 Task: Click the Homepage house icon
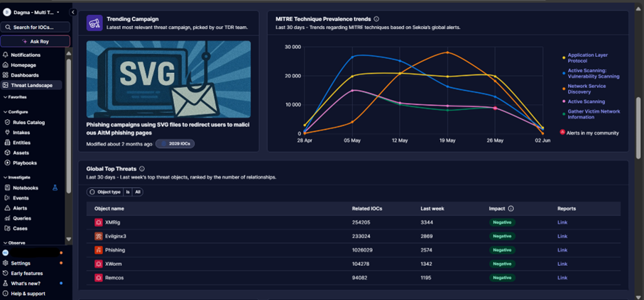[x=6, y=65]
